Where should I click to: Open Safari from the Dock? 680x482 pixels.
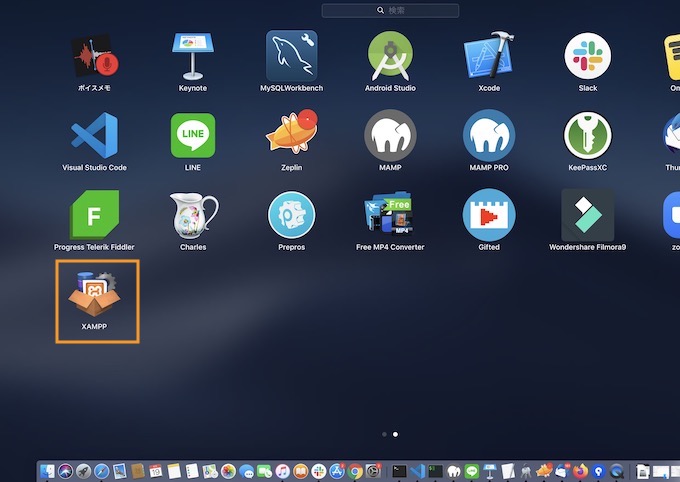click(x=101, y=471)
